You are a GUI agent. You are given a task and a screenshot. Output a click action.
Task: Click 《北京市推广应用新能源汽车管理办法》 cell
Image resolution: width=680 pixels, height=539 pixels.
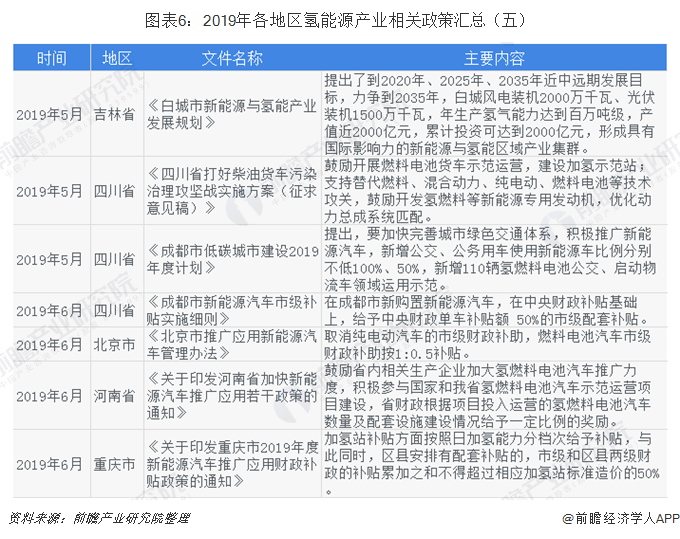232,345
